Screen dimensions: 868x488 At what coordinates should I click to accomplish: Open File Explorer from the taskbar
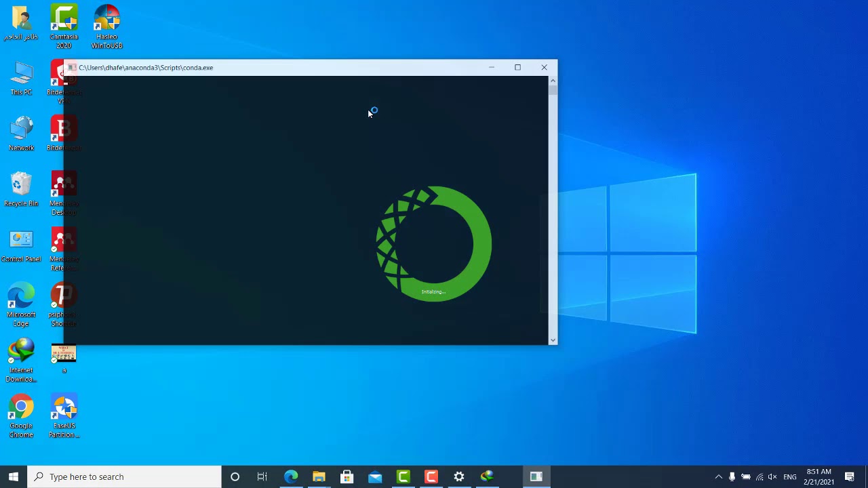coord(319,476)
